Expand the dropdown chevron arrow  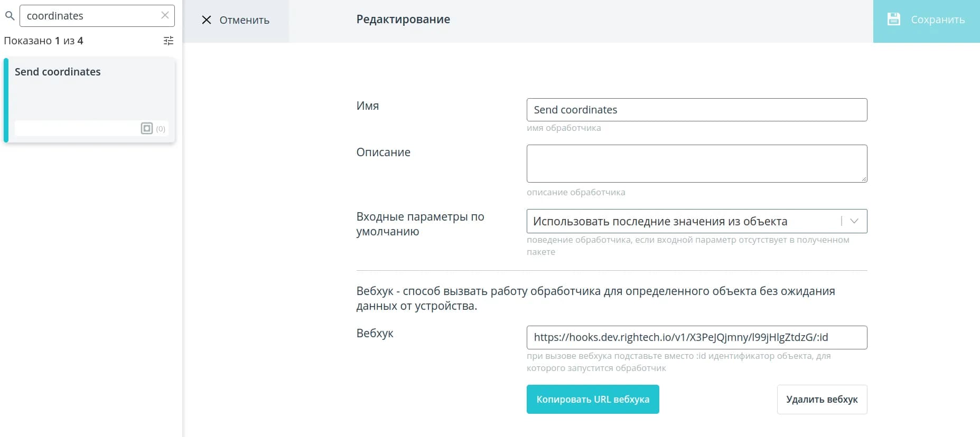[854, 221]
